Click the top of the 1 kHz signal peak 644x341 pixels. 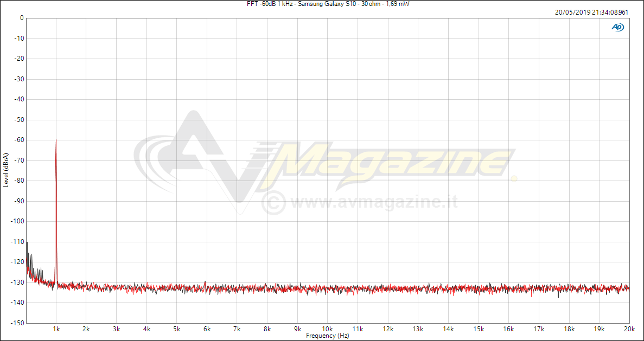(x=56, y=141)
